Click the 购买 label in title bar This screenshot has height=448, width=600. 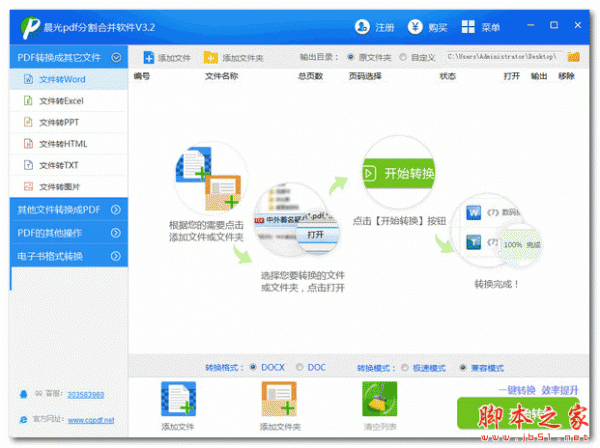(x=438, y=28)
